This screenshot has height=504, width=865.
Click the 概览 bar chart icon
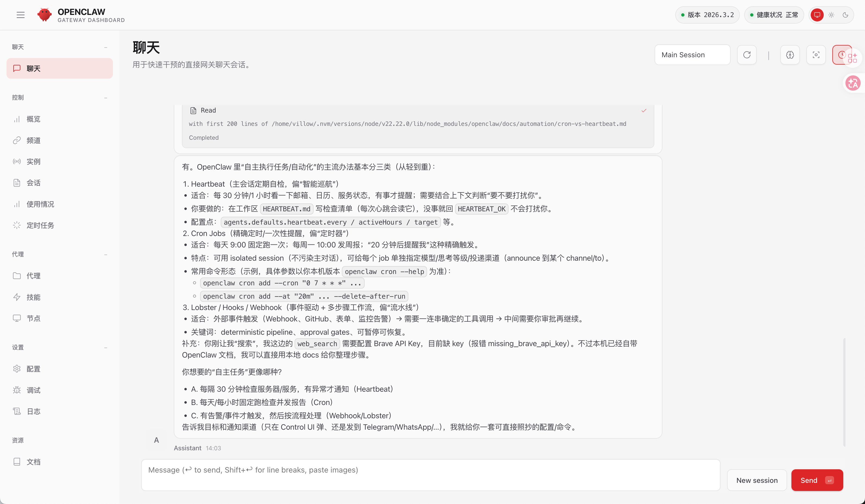tap(17, 119)
